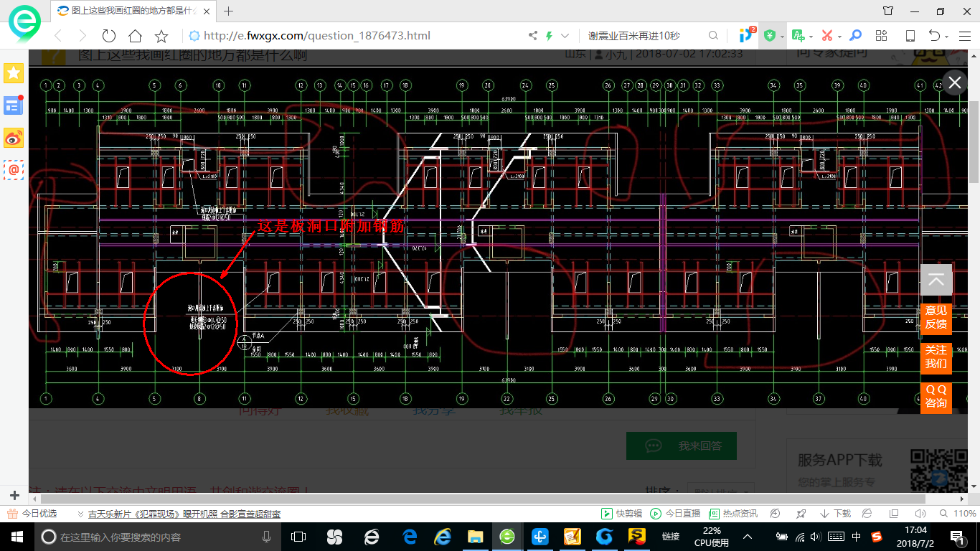980x551 pixels.
Task: Go back to previous page
Action: 58,36
